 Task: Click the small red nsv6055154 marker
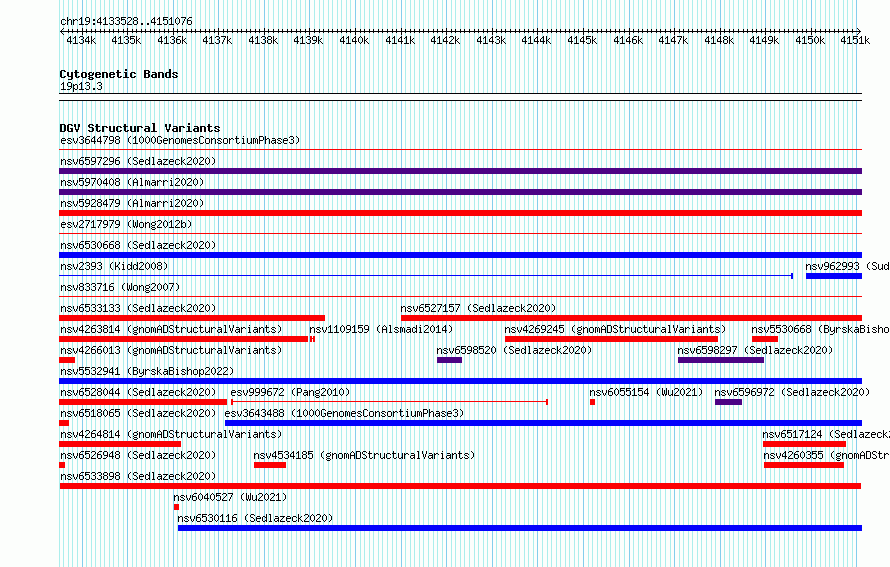coord(592,402)
